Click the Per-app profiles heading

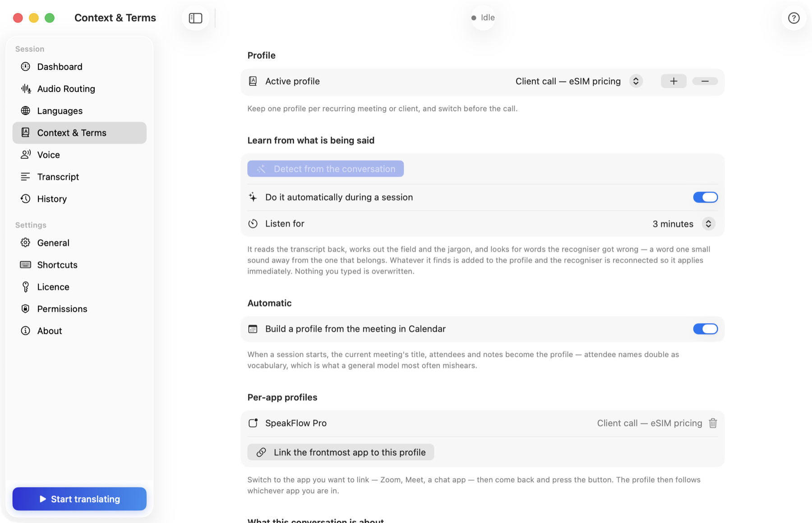282,398
